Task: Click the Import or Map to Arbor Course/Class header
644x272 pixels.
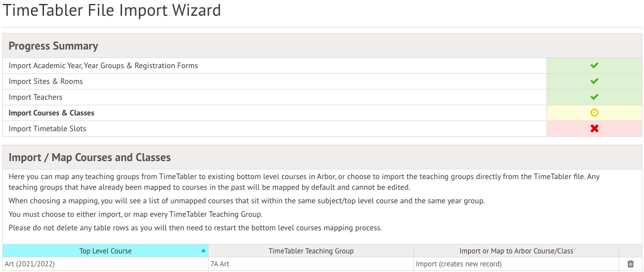Action: 516,251
